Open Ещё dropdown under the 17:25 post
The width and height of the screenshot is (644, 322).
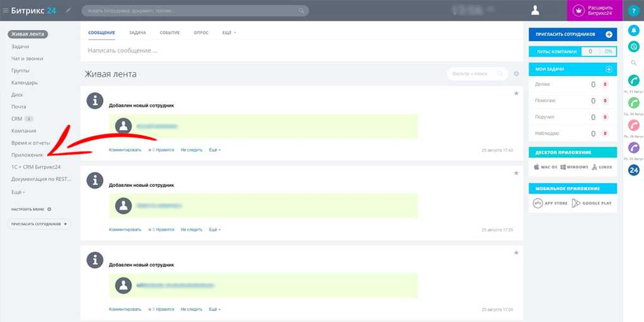(x=214, y=230)
